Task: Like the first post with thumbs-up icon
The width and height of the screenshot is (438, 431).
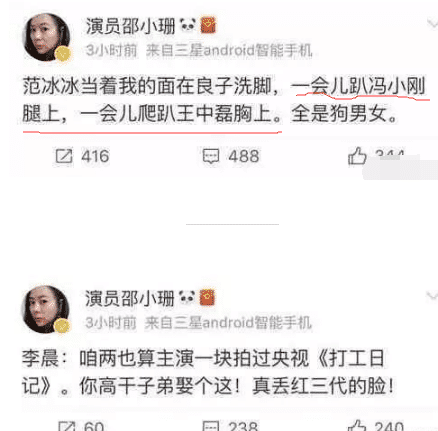Action: click(x=357, y=156)
